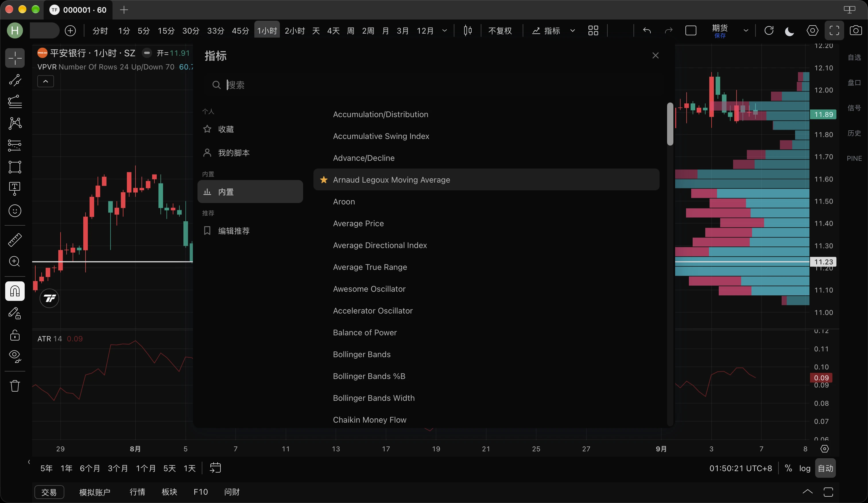Image resolution: width=868 pixels, height=503 pixels.
Task: Toggle fullscreen mode
Action: coord(834,31)
